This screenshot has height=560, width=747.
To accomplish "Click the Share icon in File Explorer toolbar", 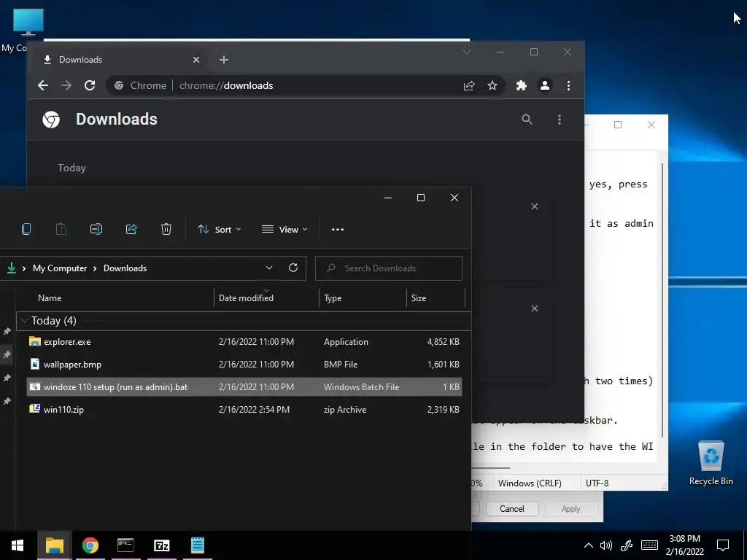I will [x=131, y=229].
